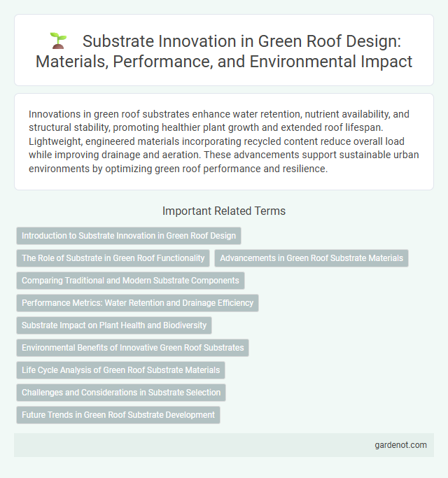Open 'Advancements in Green Roof Substrate Materials' tag

(x=311, y=258)
